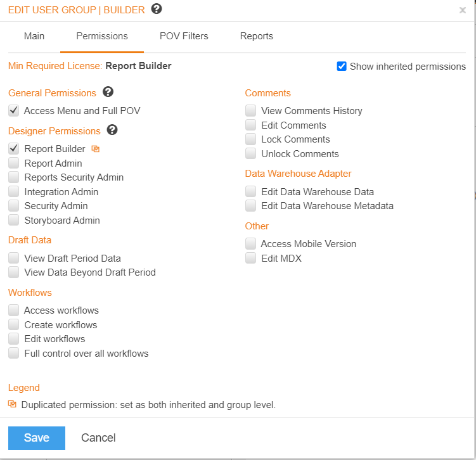Enable Full control over all workflows
476x460 pixels.
(x=14, y=353)
